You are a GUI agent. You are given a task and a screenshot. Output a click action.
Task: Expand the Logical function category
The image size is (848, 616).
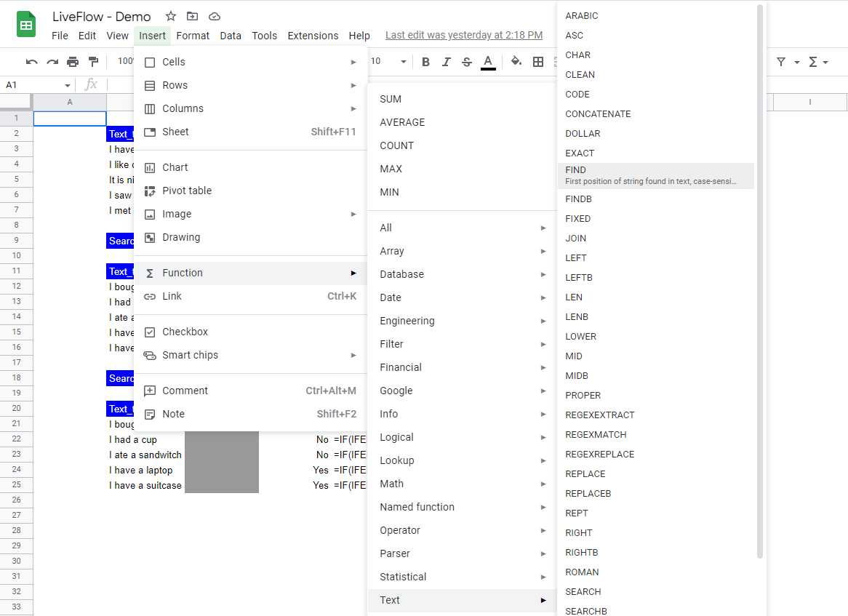click(463, 438)
